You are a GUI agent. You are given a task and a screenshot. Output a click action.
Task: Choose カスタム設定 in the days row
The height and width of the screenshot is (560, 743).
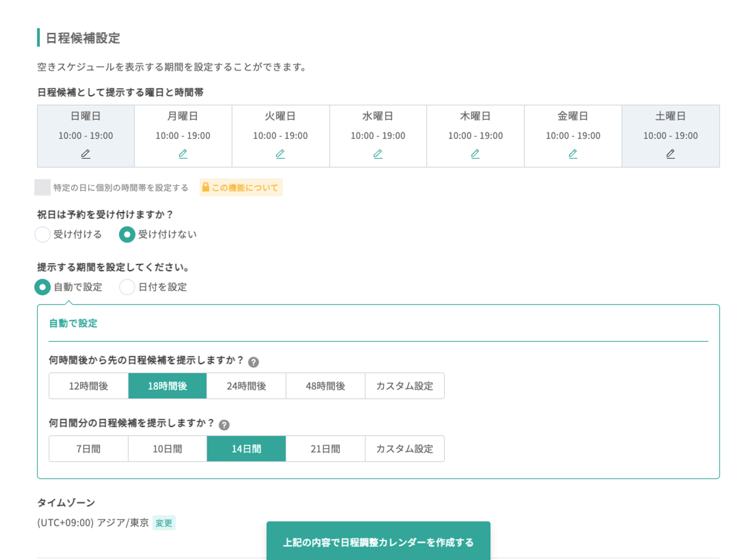[405, 449]
